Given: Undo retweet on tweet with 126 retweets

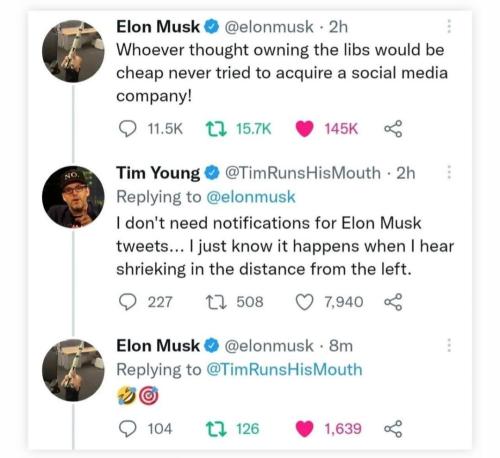Looking at the screenshot, I should (216, 429).
